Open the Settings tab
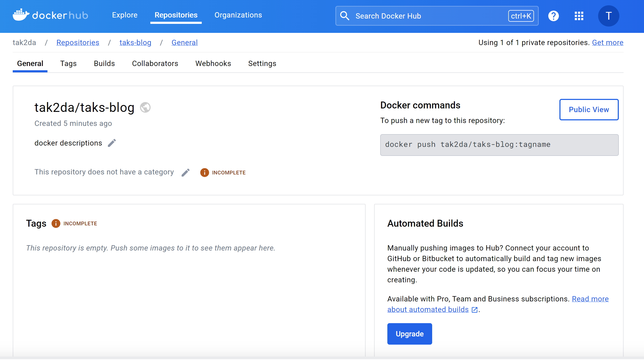Image resolution: width=644 pixels, height=360 pixels. coord(262,64)
